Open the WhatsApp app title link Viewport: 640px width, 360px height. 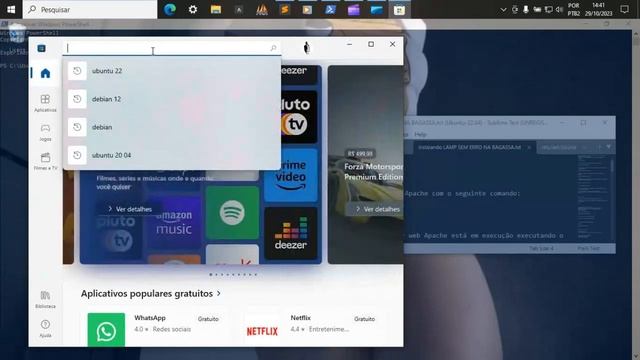point(150,318)
